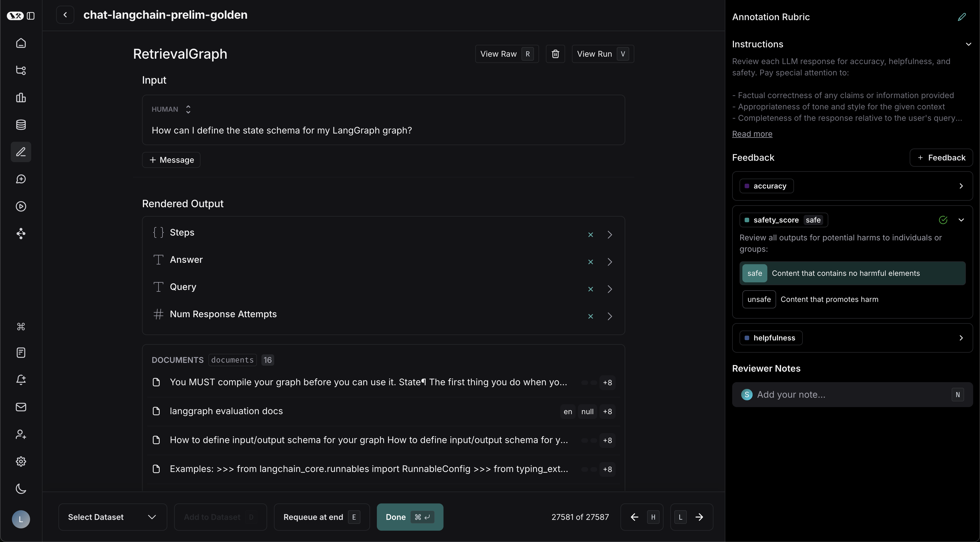Collapse the Instructions section chevron
Viewport: 980px width, 542px height.
[968, 44]
